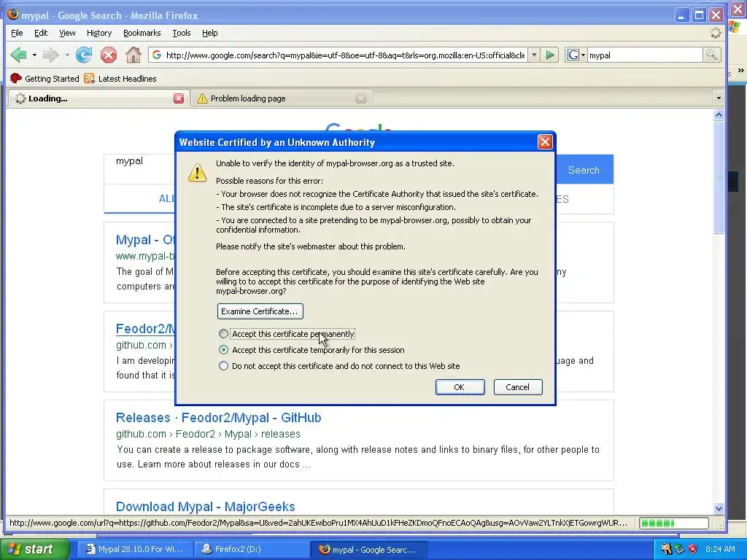This screenshot has width=747, height=560.
Task: Select Accept this certificate permanently
Action: pos(223,334)
